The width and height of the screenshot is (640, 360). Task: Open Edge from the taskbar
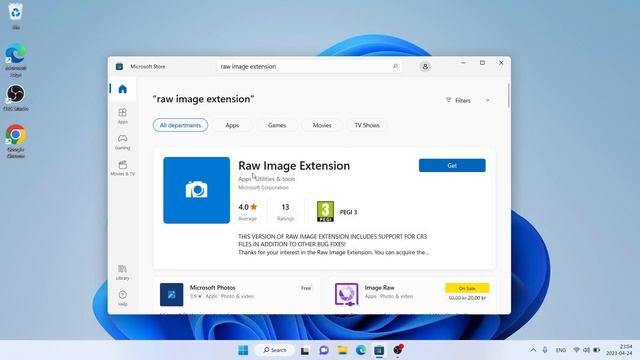coord(361,350)
